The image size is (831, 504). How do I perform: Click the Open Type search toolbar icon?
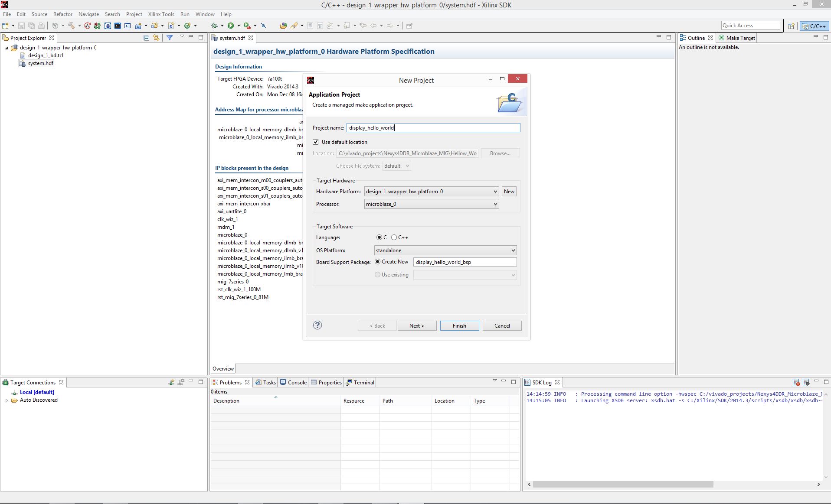click(x=283, y=26)
